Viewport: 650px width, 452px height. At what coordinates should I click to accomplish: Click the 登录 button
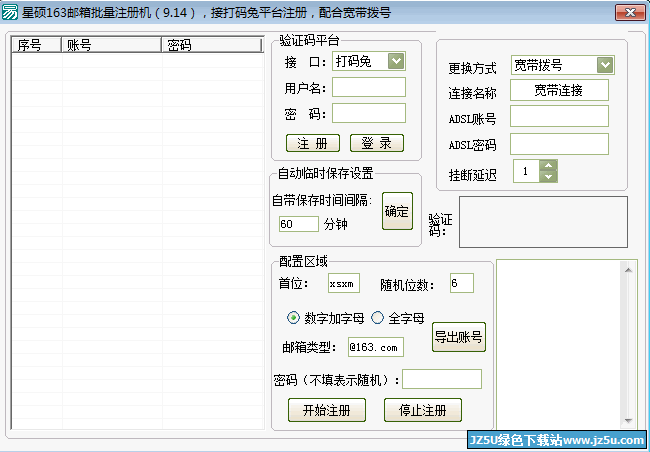[x=376, y=143]
